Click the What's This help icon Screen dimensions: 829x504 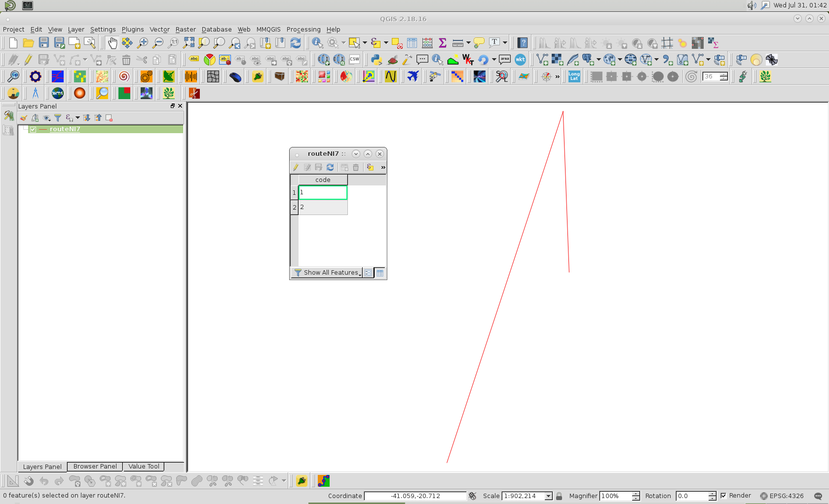point(523,43)
